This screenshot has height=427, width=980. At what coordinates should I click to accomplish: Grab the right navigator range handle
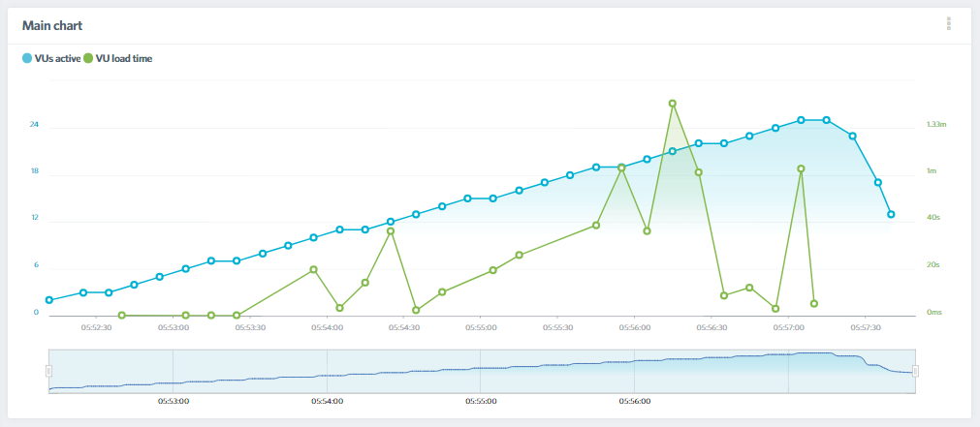[x=915, y=371]
